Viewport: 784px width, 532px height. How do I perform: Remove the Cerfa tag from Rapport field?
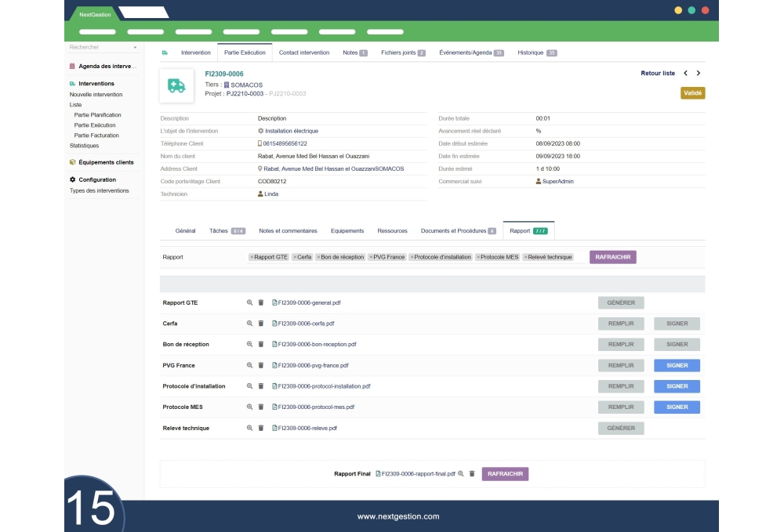294,257
